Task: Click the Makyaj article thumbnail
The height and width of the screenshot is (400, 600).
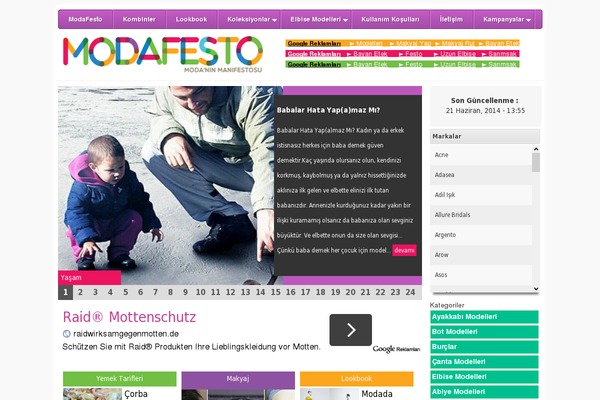Action: [238, 395]
